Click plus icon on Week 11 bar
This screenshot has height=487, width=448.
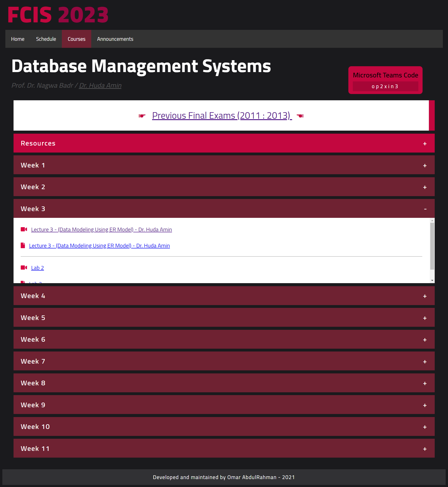click(425, 449)
